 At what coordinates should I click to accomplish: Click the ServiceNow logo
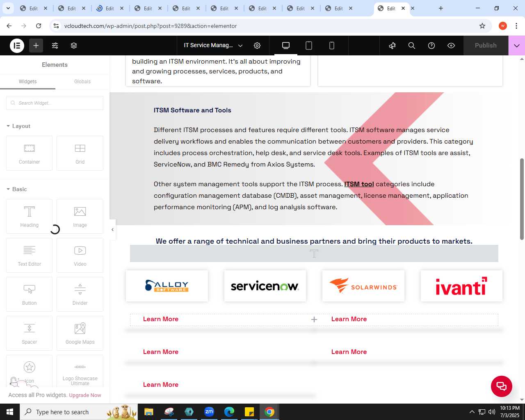coord(265,286)
